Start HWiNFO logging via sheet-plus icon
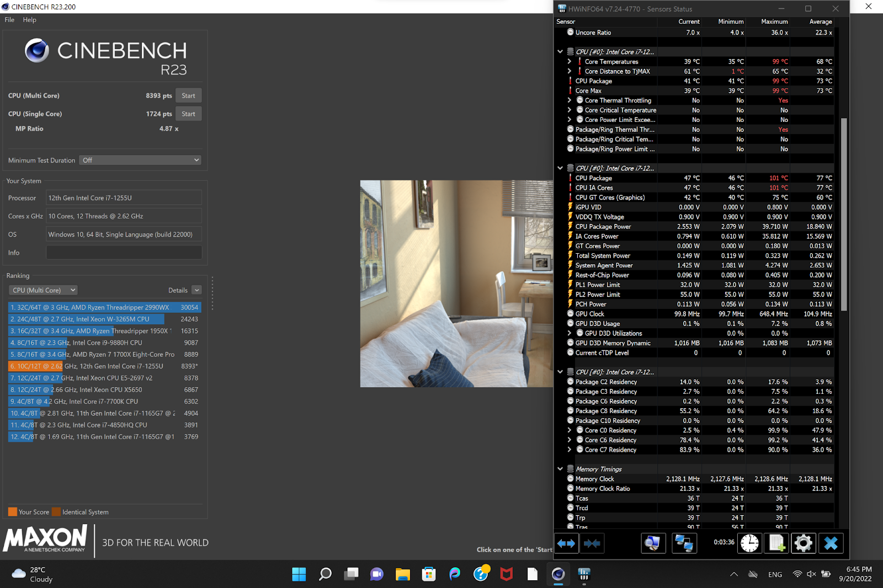The height and width of the screenshot is (588, 883). (x=776, y=543)
